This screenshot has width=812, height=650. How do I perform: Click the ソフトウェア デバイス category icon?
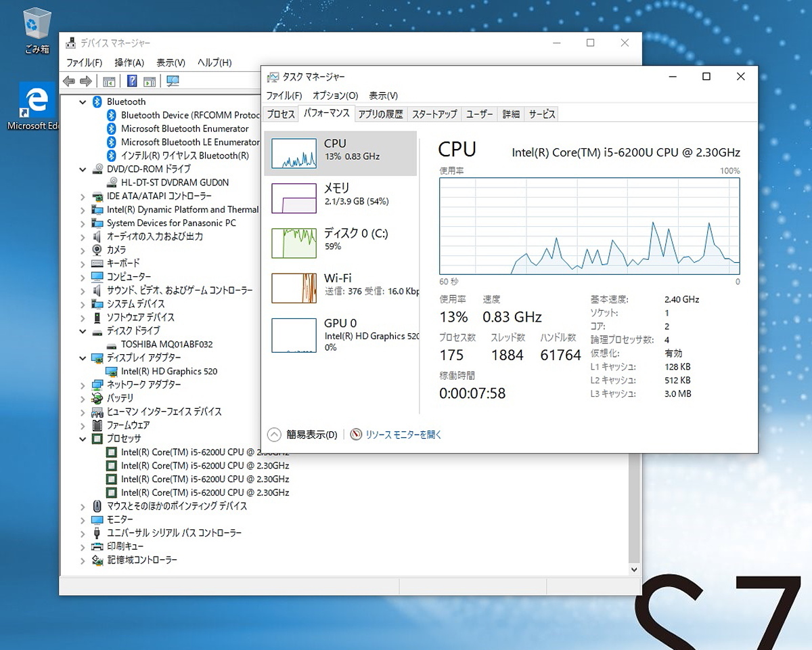(x=97, y=318)
